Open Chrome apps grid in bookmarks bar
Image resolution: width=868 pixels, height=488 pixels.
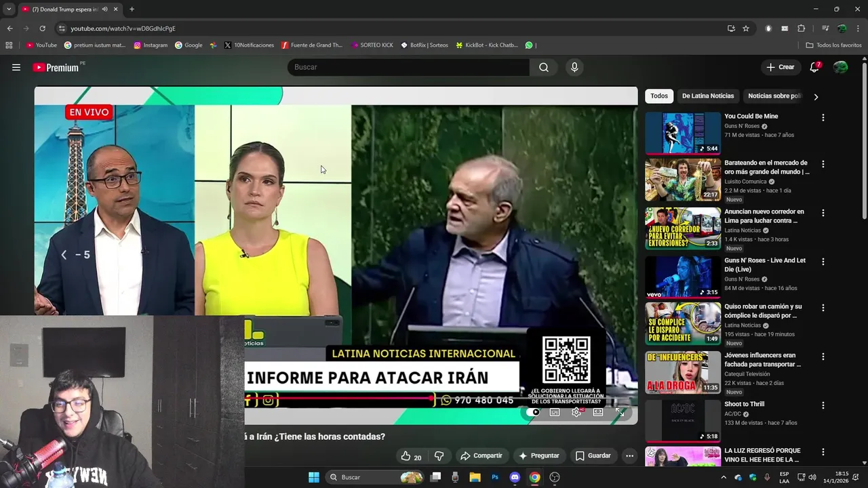(9, 45)
